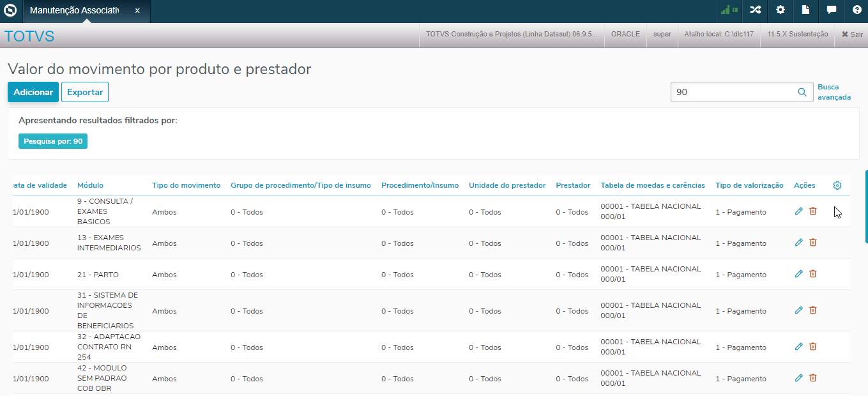The width and height of the screenshot is (868, 396).
Task: Open the chat bubble icon in top bar
Action: pos(832,10)
